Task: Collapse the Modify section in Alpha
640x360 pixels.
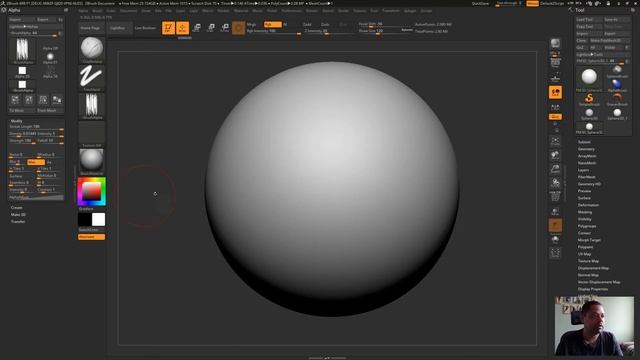Action: pyautogui.click(x=16, y=121)
